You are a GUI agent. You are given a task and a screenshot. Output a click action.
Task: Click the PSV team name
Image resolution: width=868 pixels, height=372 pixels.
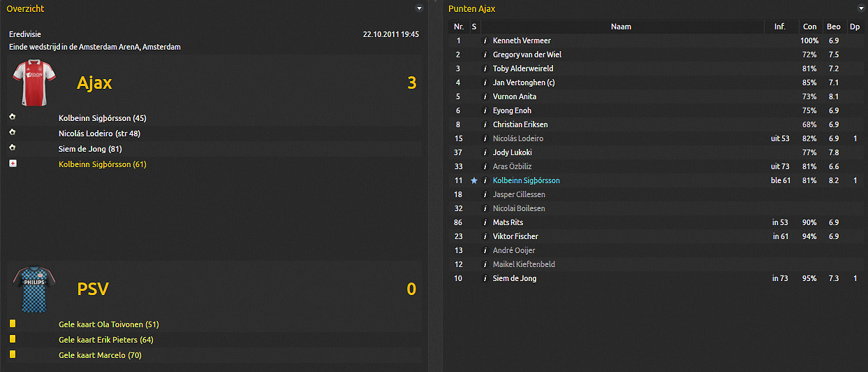[x=93, y=289]
